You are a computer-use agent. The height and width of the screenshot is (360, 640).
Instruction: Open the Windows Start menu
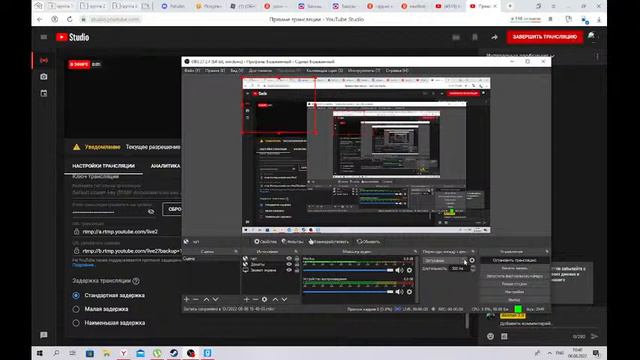click(40, 353)
